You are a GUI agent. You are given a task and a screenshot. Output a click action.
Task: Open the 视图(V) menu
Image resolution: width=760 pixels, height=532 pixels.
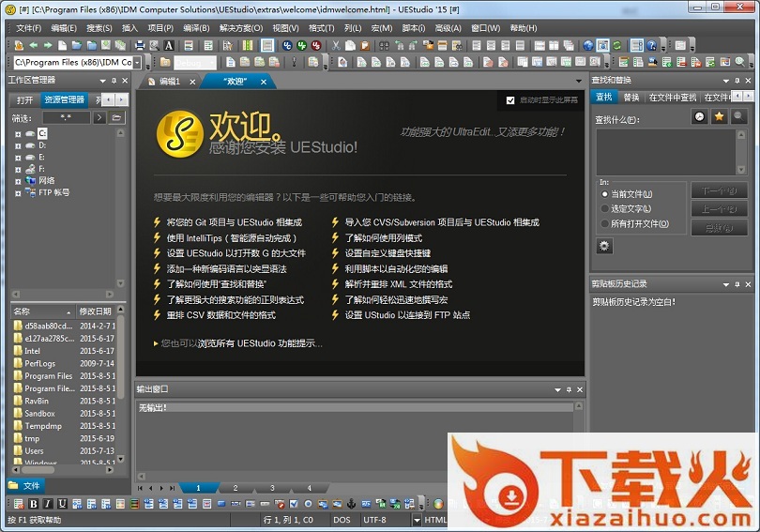(285, 28)
